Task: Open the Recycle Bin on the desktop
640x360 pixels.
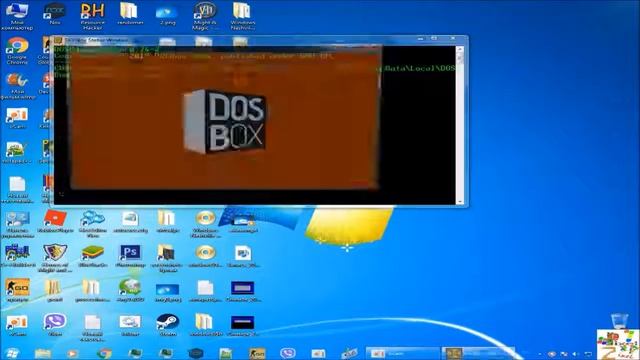Action: point(619,320)
